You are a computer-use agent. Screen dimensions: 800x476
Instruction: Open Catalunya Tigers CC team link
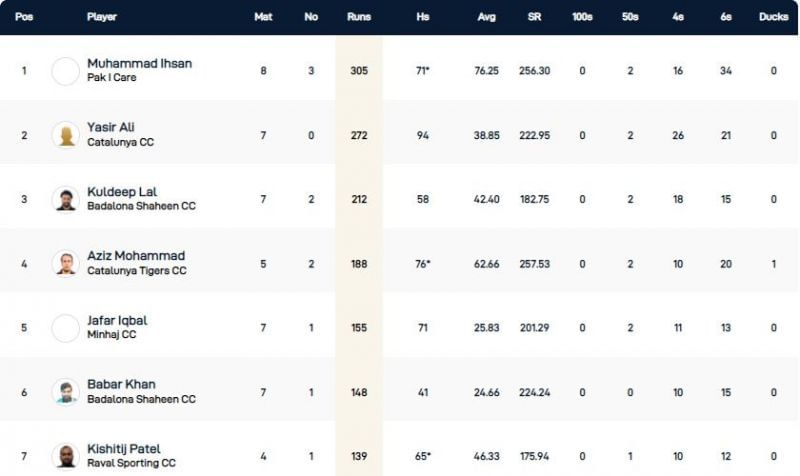tap(137, 271)
